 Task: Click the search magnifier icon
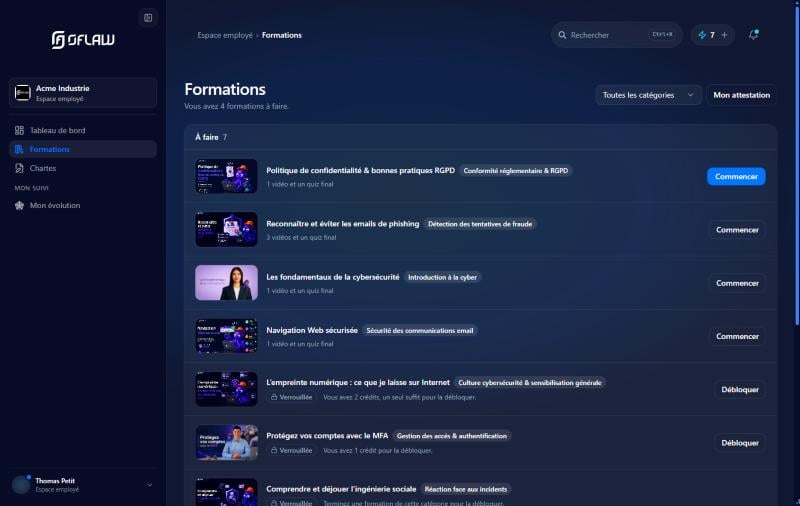pos(562,35)
